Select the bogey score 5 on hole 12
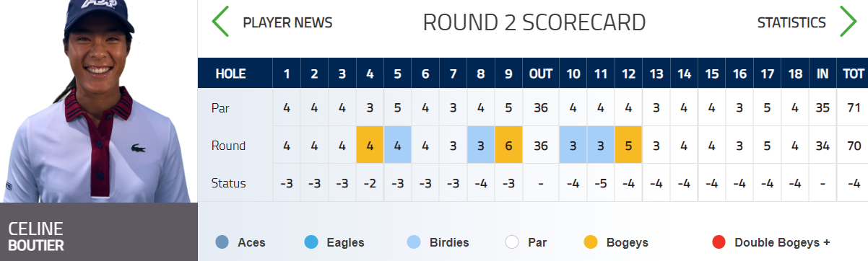868x261 pixels. [x=629, y=146]
